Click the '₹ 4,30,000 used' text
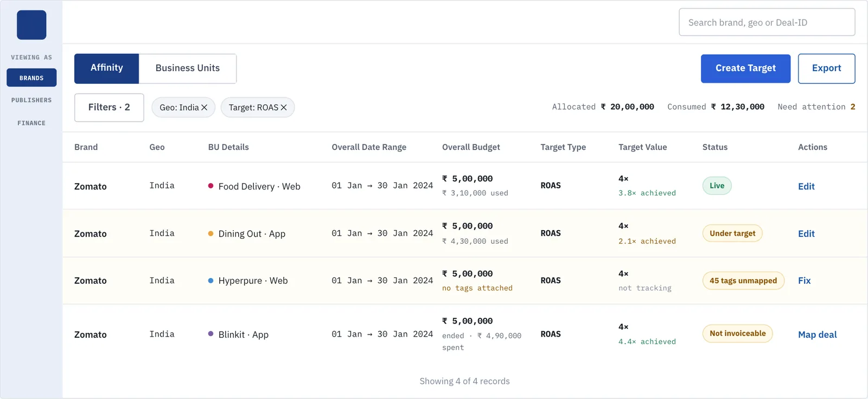The height and width of the screenshot is (399, 868). click(x=475, y=241)
